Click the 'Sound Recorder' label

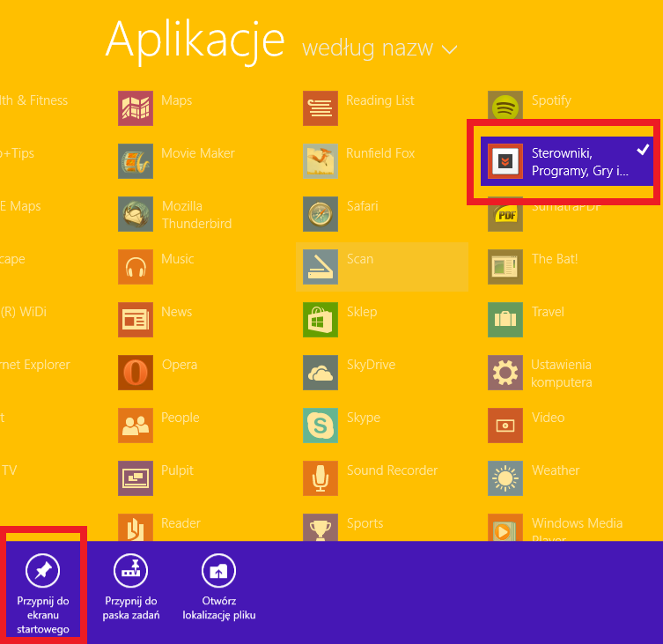coord(392,470)
